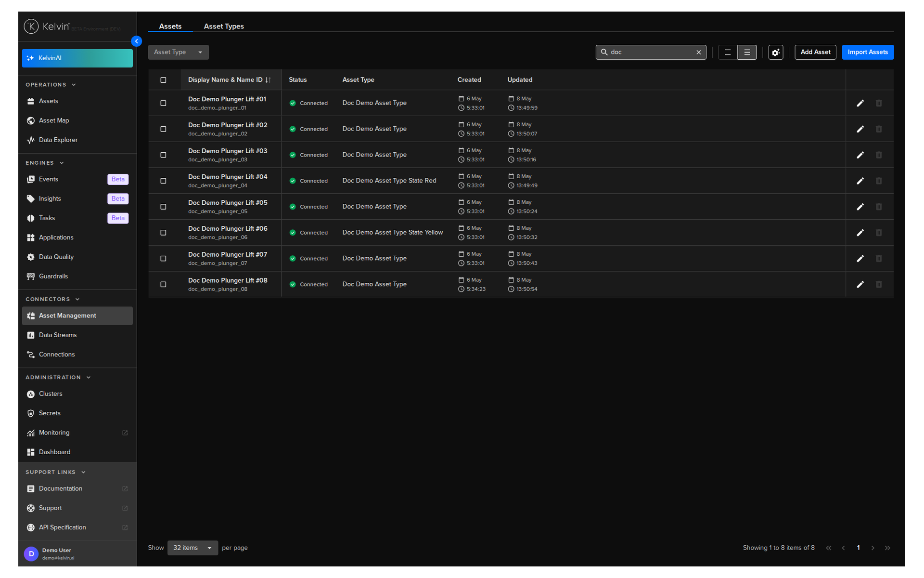Open Data Explorer in the sidebar

pos(77,140)
